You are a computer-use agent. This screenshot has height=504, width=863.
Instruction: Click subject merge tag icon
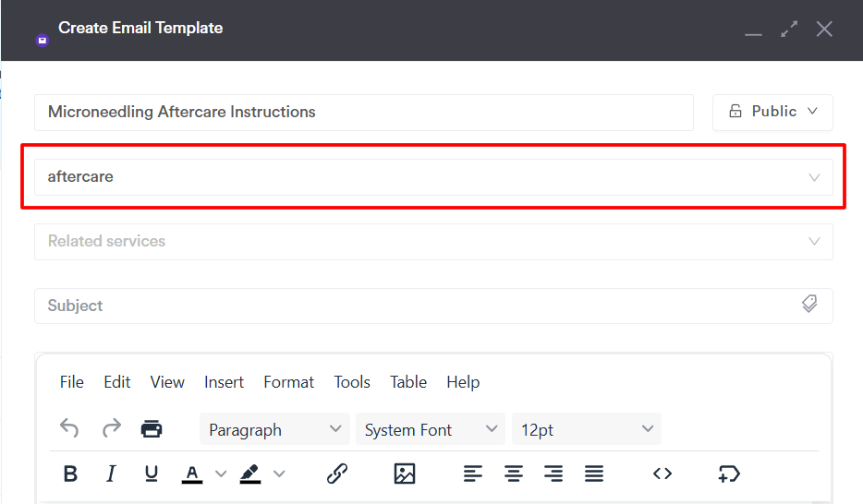coord(809,304)
